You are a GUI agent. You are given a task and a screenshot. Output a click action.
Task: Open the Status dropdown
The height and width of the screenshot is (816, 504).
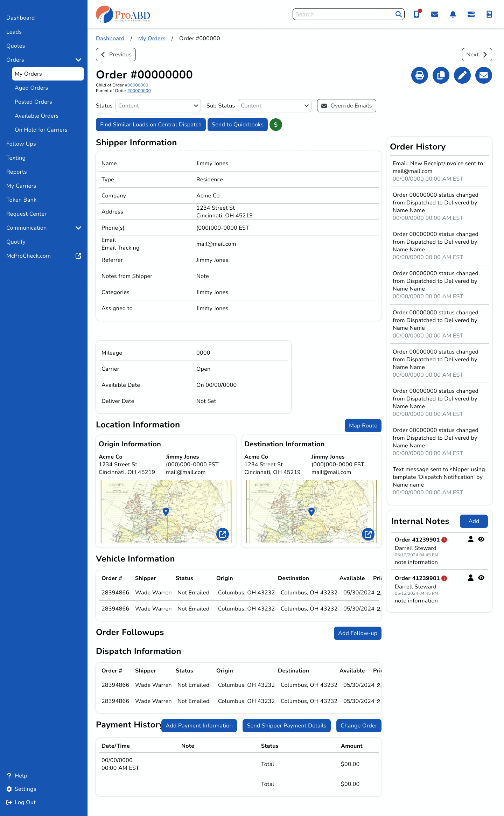(x=158, y=106)
